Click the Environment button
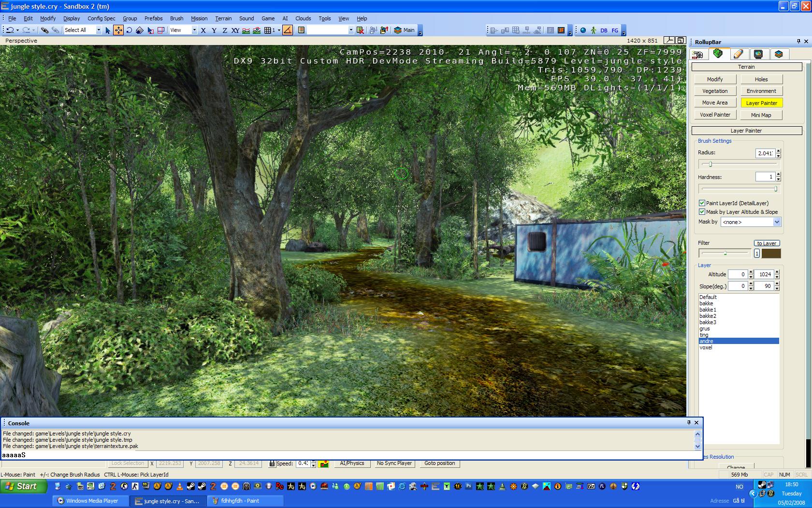The width and height of the screenshot is (812, 508). (x=761, y=91)
